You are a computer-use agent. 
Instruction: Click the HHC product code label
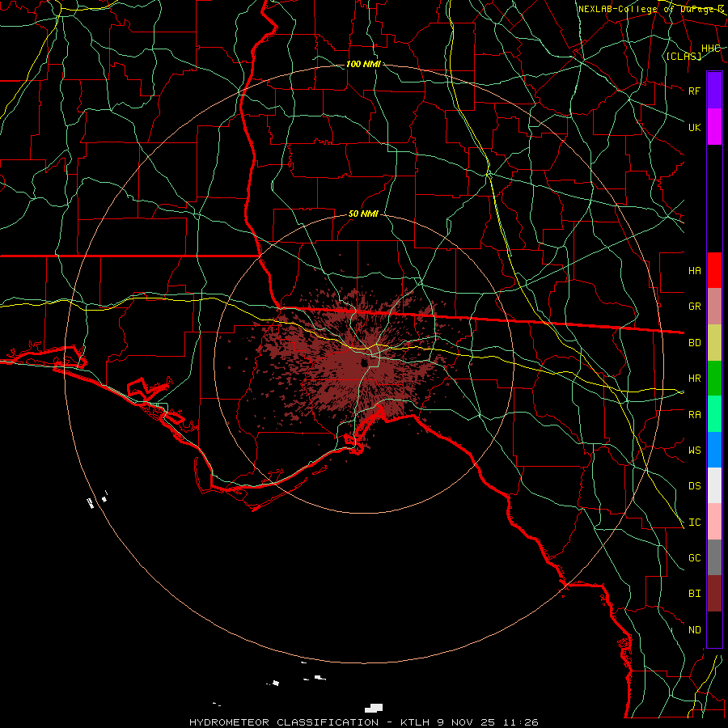(710, 48)
